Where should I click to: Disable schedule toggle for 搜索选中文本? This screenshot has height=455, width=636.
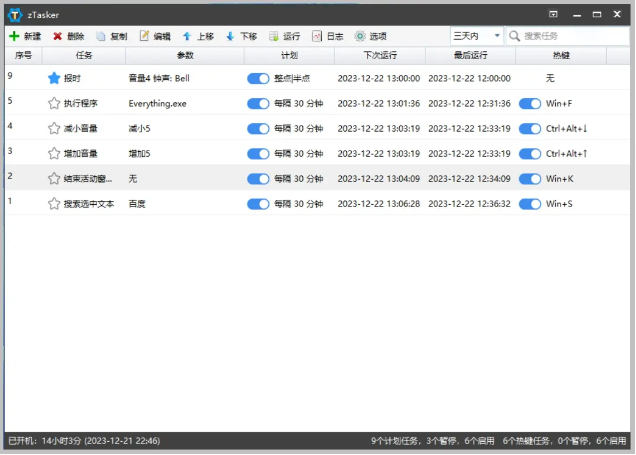pyautogui.click(x=258, y=204)
